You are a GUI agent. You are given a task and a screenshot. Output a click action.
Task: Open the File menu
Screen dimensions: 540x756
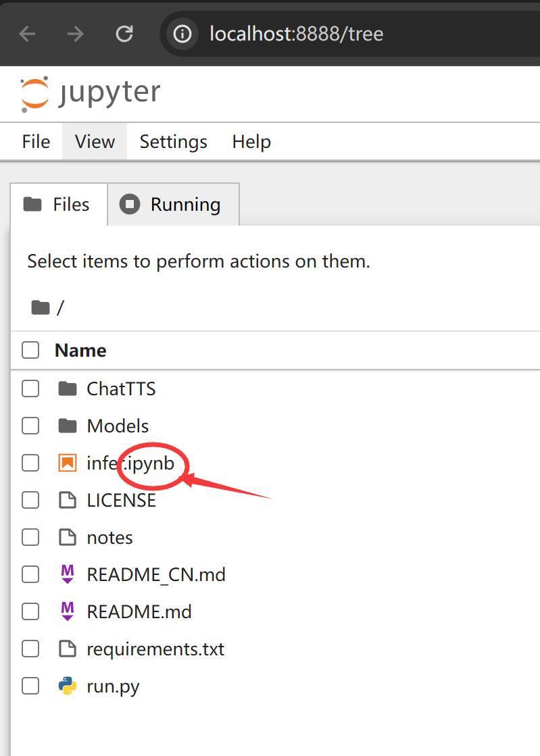[x=36, y=142]
